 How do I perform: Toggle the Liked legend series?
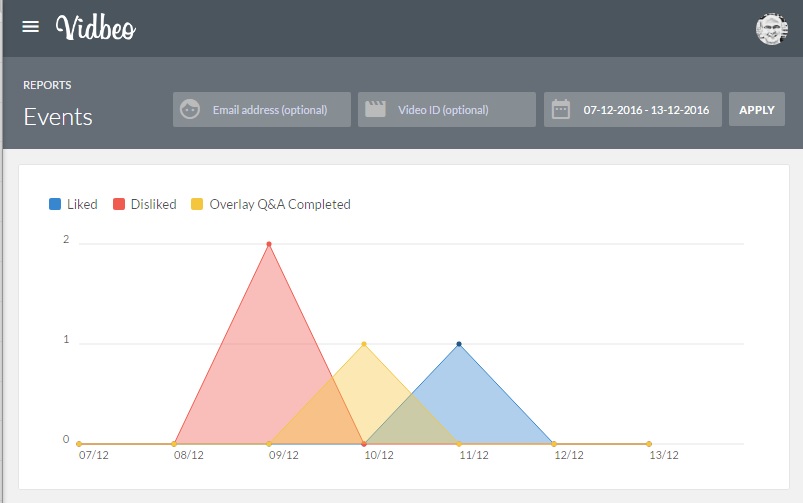[x=82, y=204]
